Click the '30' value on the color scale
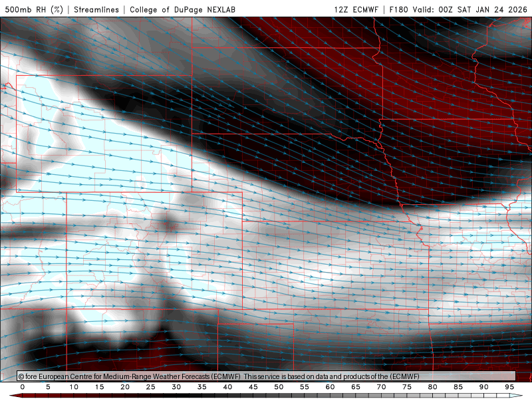 tap(176, 387)
